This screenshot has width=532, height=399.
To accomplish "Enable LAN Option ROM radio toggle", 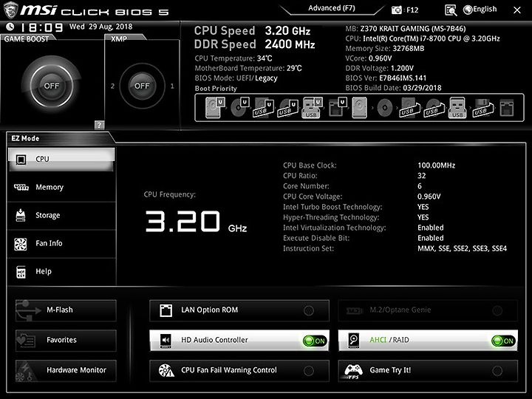I will tap(309, 310).
